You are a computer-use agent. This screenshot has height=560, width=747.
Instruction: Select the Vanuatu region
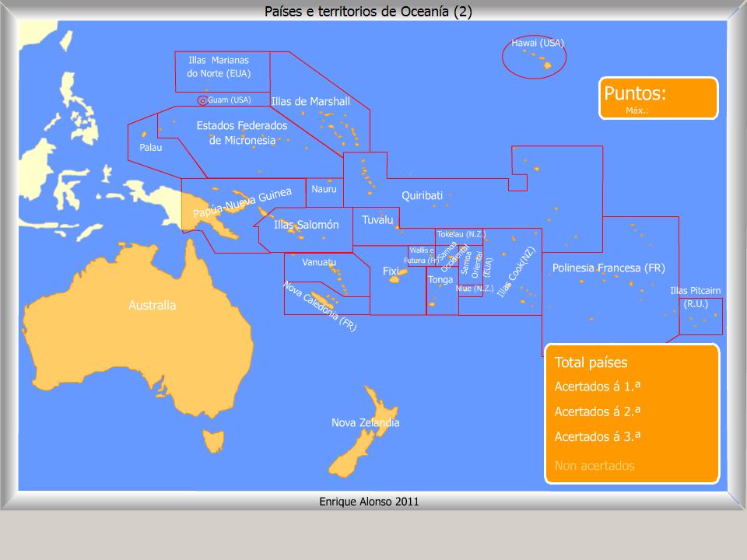[319, 262]
